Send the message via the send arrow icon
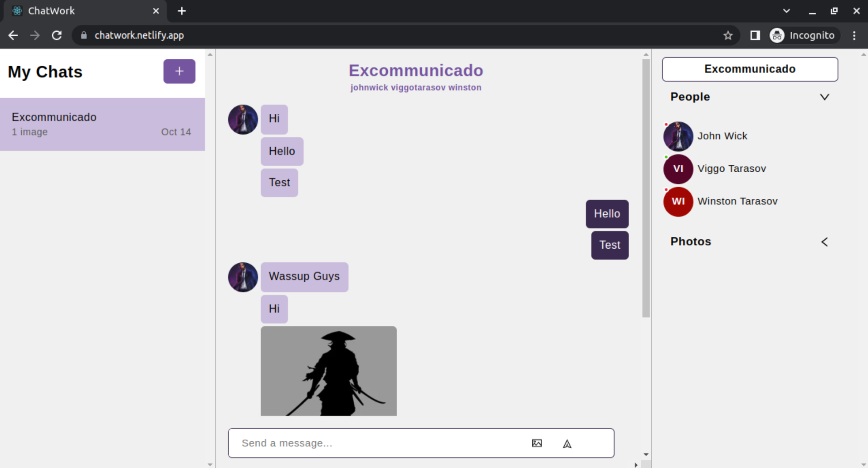 tap(567, 444)
